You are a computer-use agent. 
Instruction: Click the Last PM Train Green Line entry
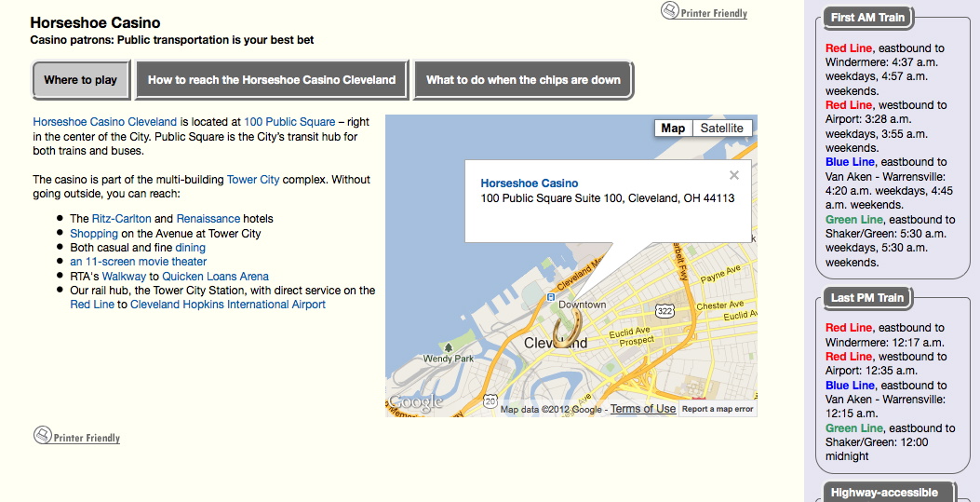pos(890,442)
